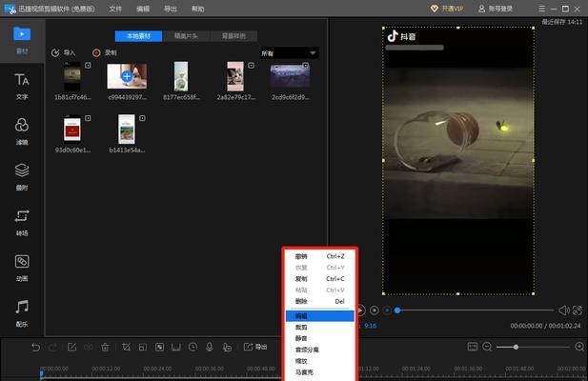This screenshot has width=588, height=381.
Task: Click the 账号登录 login link
Action: pyautogui.click(x=496, y=9)
